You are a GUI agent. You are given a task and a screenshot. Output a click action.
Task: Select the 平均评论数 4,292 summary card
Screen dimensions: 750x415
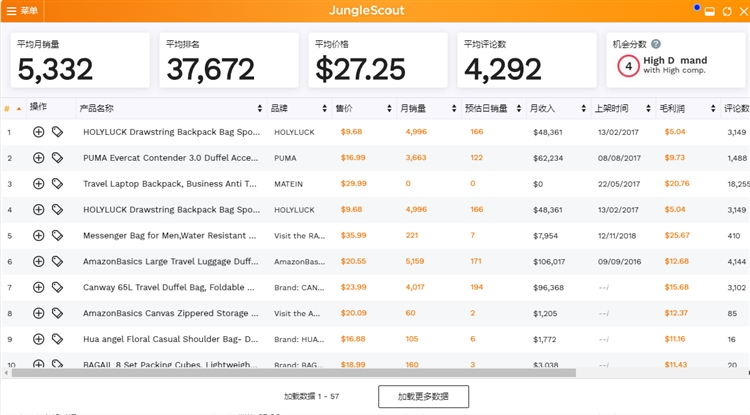tap(527, 60)
